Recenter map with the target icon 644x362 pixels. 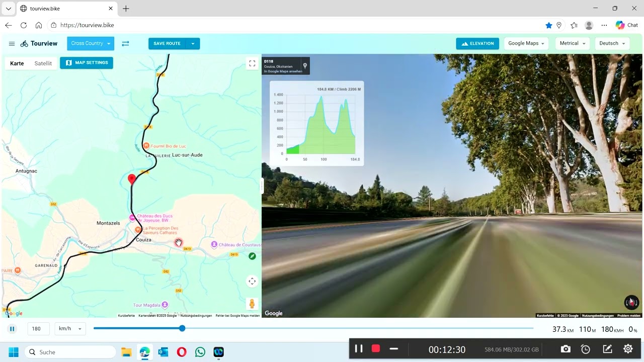[x=252, y=281]
